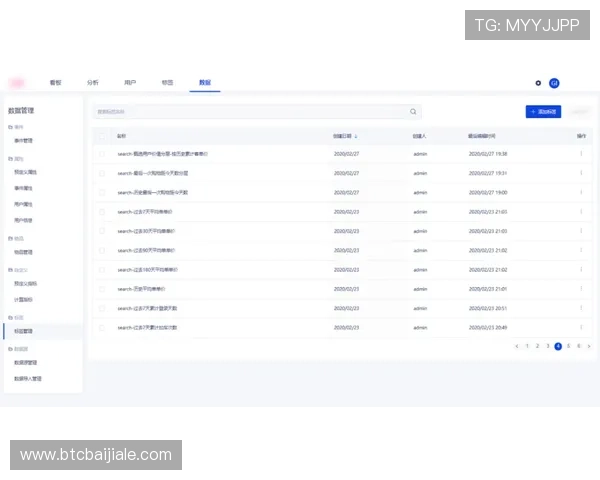600x480 pixels.
Task: Open 数据导入管理 in the sidebar
Action: pyautogui.click(x=28, y=379)
